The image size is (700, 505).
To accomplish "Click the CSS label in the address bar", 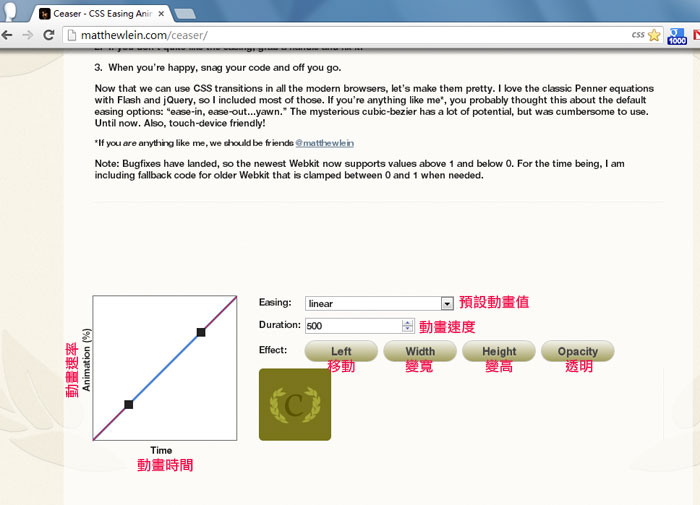I will pos(638,35).
